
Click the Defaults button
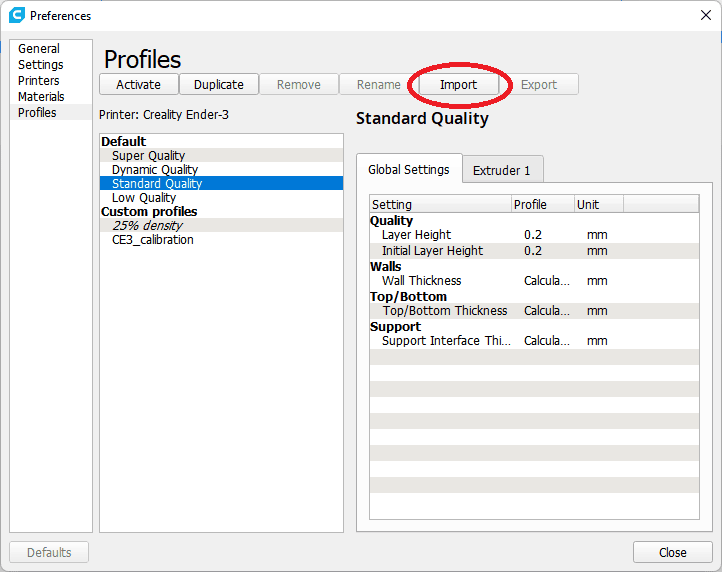49,552
